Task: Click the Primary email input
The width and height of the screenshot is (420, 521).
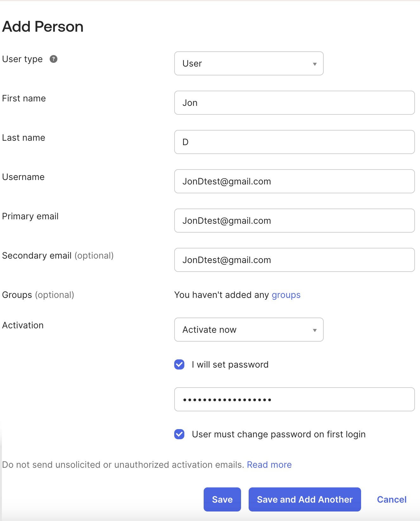Action: 294,221
